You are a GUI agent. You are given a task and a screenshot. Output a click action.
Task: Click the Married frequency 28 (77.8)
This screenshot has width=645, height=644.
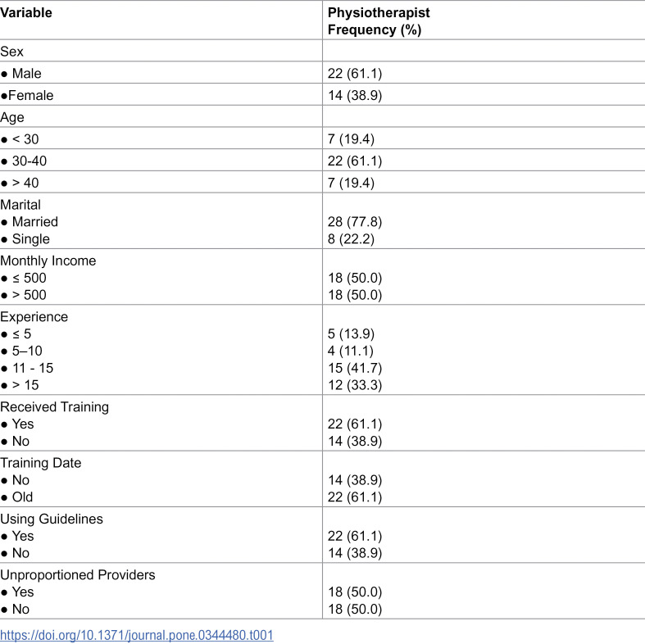tap(355, 222)
